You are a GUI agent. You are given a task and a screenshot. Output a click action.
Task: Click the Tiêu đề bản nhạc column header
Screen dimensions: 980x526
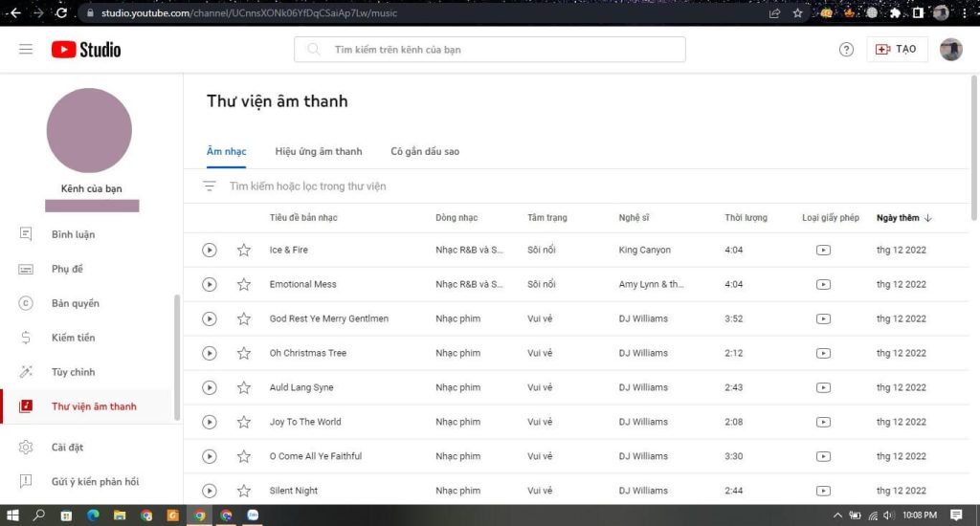coord(303,217)
